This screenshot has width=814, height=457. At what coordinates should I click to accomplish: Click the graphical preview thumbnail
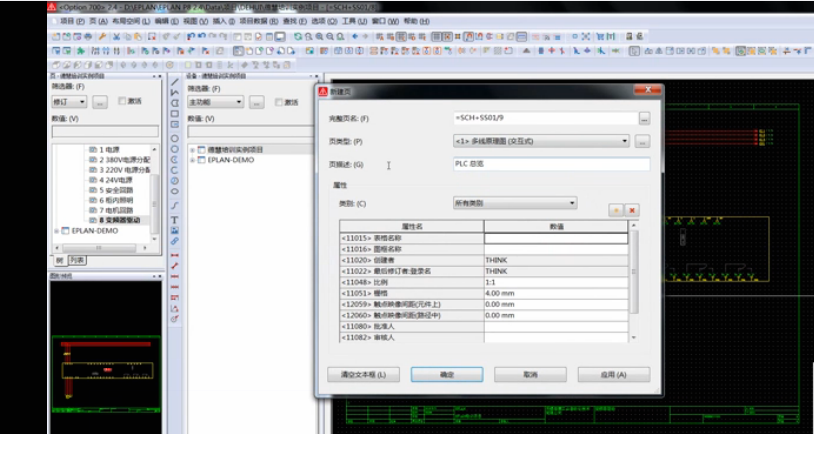click(x=106, y=373)
